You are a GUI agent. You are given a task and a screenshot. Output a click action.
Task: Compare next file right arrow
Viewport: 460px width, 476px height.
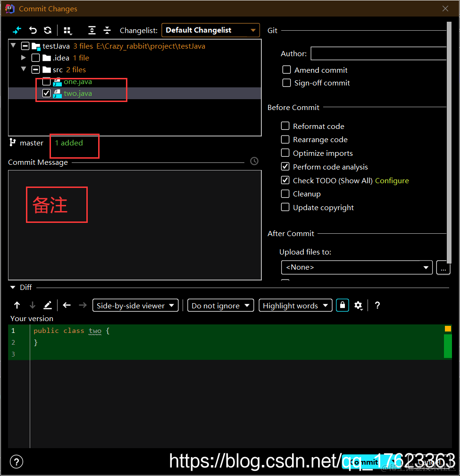[83, 305]
